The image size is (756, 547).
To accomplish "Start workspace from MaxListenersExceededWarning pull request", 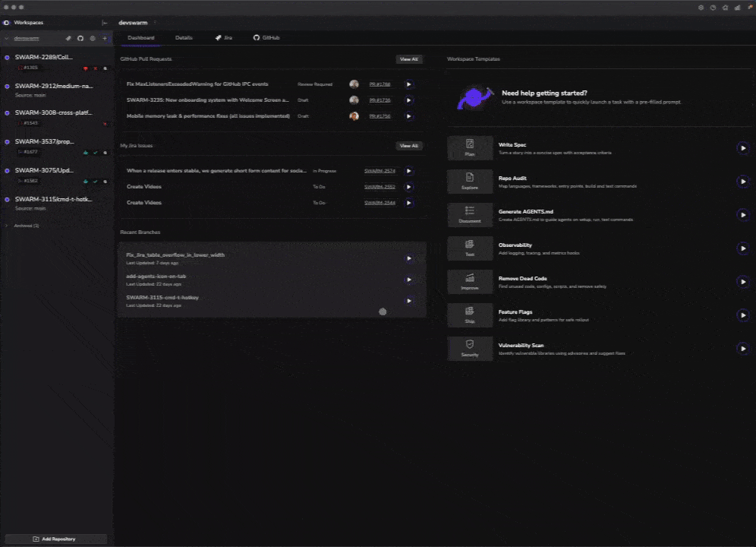I will [409, 84].
